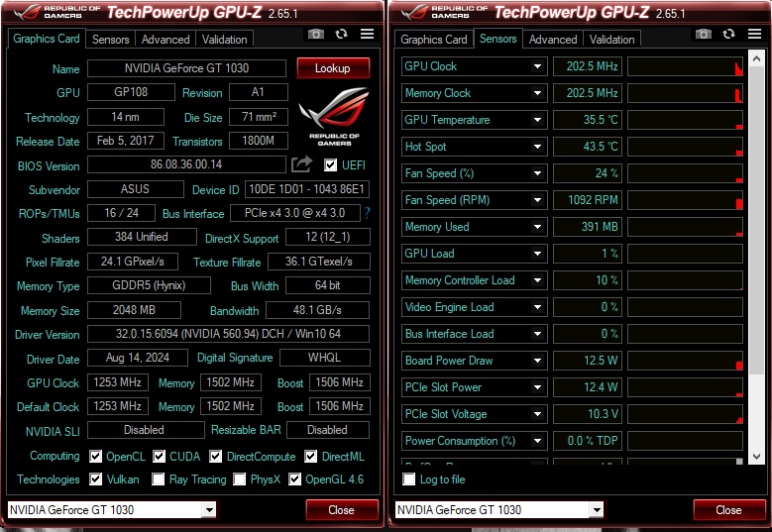
Task: Click the Lookup button
Action: pos(333,68)
